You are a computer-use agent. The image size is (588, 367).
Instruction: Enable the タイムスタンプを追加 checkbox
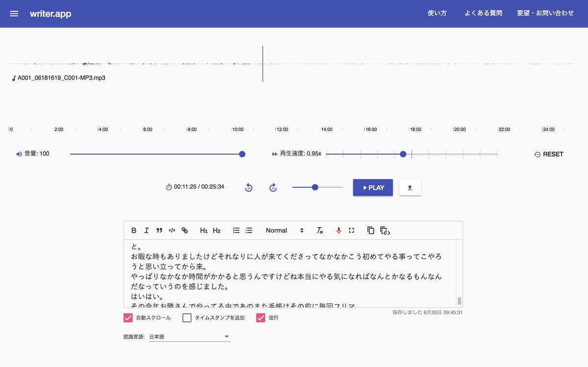pos(187,317)
